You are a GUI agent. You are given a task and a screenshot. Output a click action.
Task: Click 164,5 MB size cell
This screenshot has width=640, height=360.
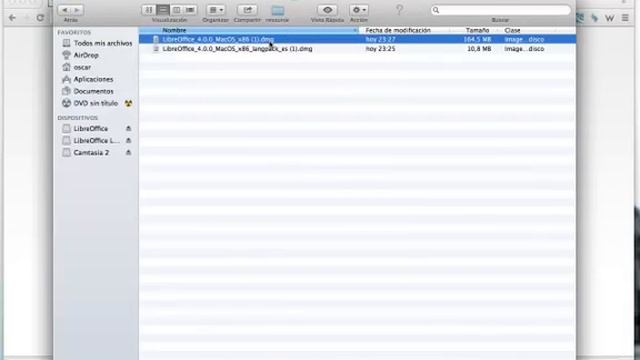(x=477, y=40)
